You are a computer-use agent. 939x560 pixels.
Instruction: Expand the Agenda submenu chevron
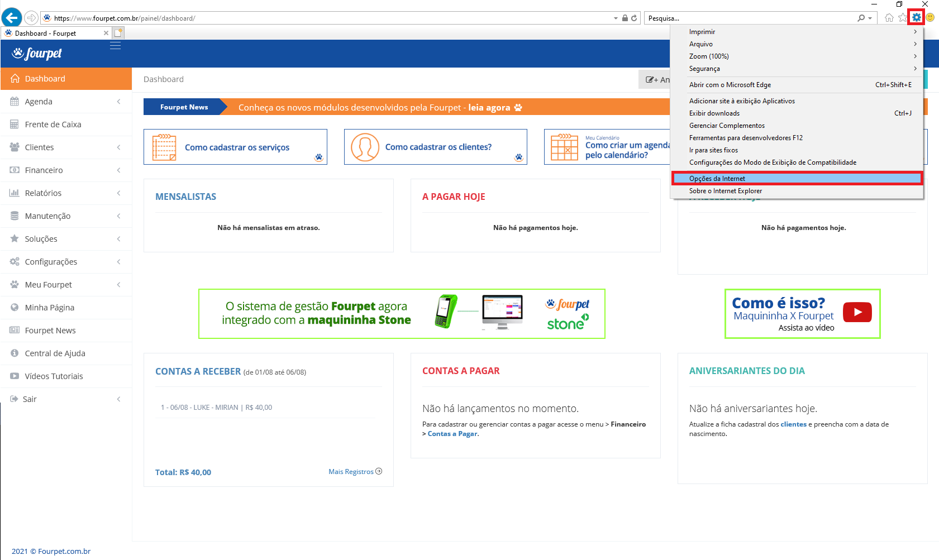pos(119,102)
